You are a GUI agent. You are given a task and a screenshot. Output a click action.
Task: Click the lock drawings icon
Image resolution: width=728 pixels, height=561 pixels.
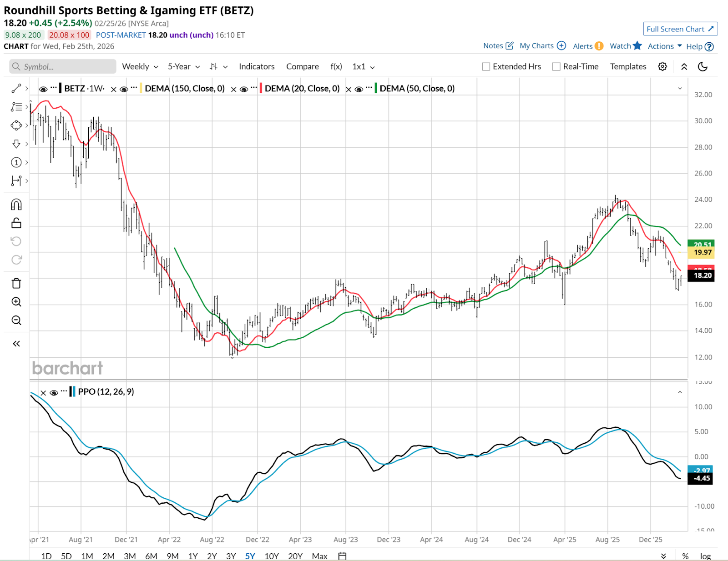pyautogui.click(x=16, y=223)
